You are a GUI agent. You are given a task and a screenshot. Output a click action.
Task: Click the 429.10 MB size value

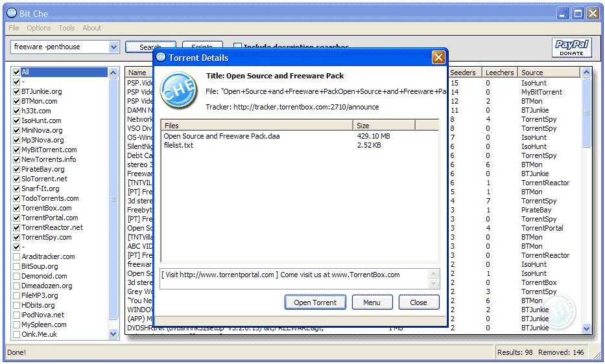coord(374,136)
